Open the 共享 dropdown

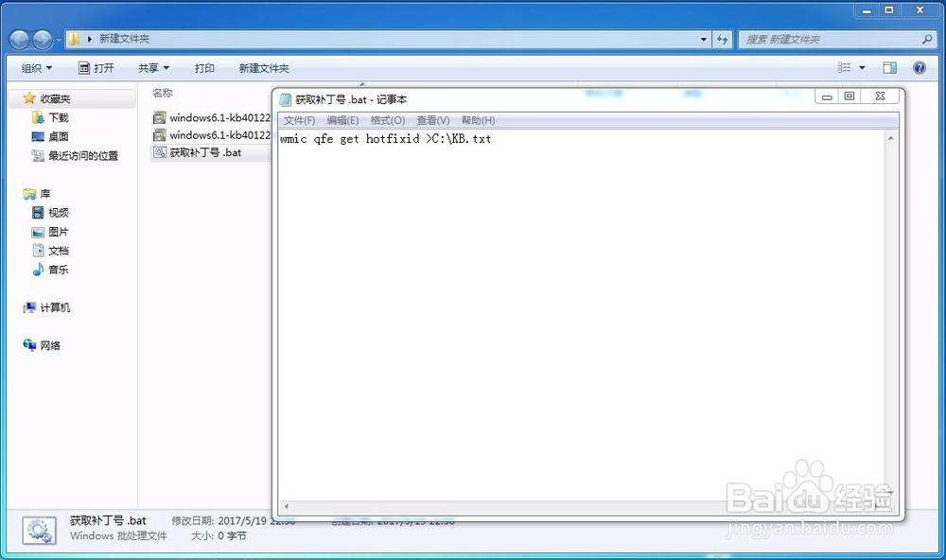pyautogui.click(x=153, y=67)
